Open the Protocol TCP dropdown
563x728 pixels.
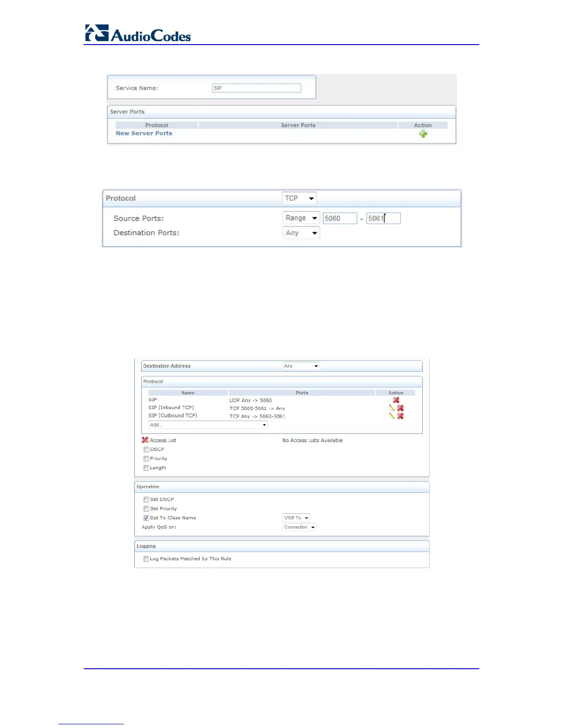pos(299,198)
